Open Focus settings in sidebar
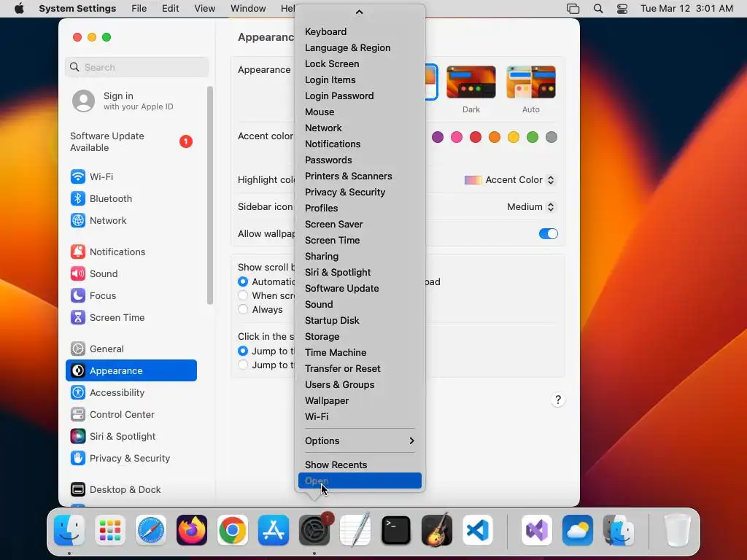Screen dimensions: 747x560 point(131,296)
